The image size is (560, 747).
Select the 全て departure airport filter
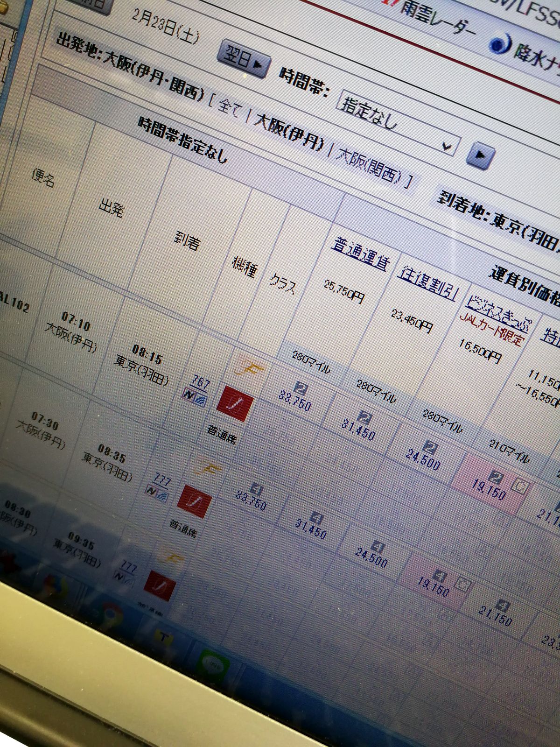point(231,108)
